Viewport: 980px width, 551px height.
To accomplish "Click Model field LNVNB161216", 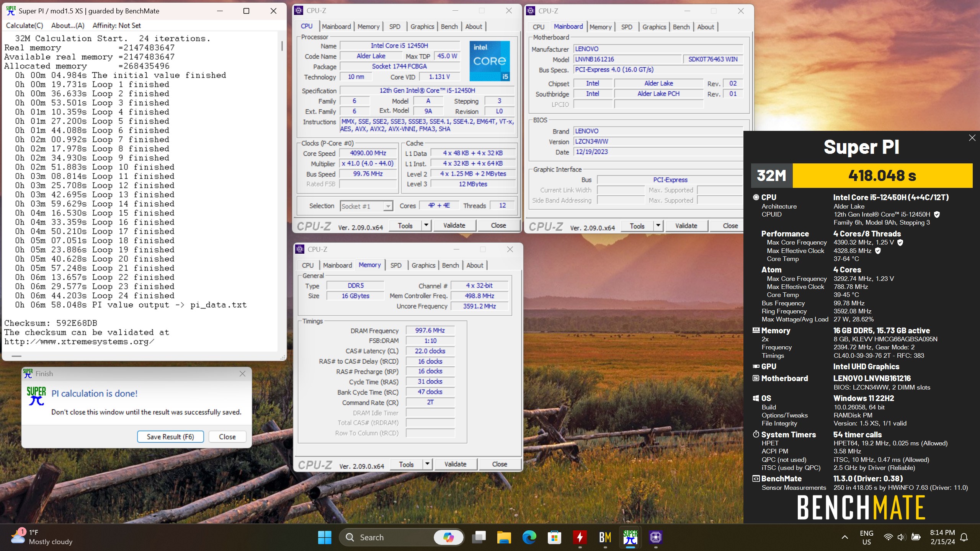I will coord(627,59).
